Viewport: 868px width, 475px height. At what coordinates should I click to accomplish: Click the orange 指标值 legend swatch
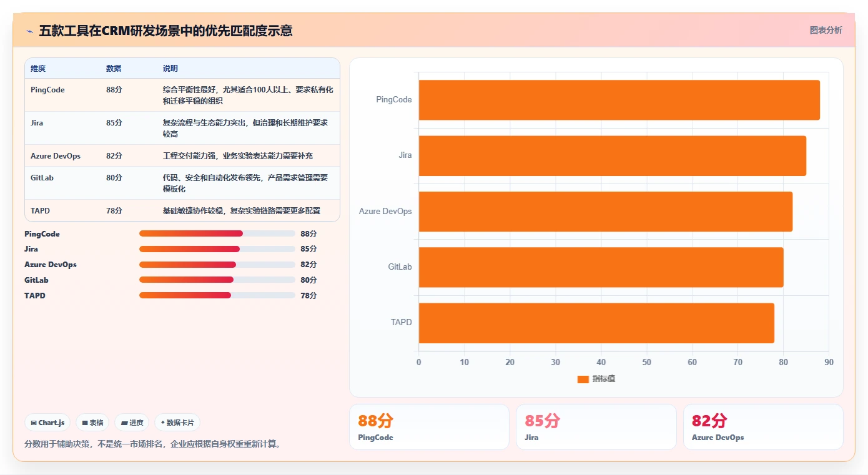583,379
